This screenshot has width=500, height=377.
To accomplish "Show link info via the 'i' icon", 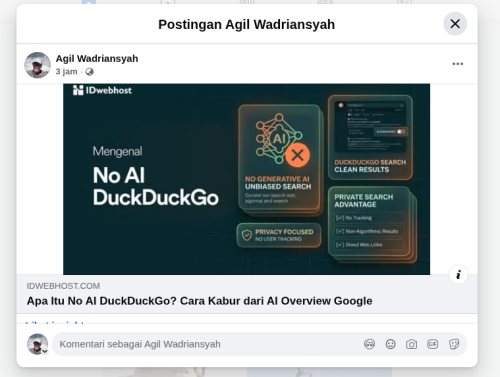I will point(458,275).
